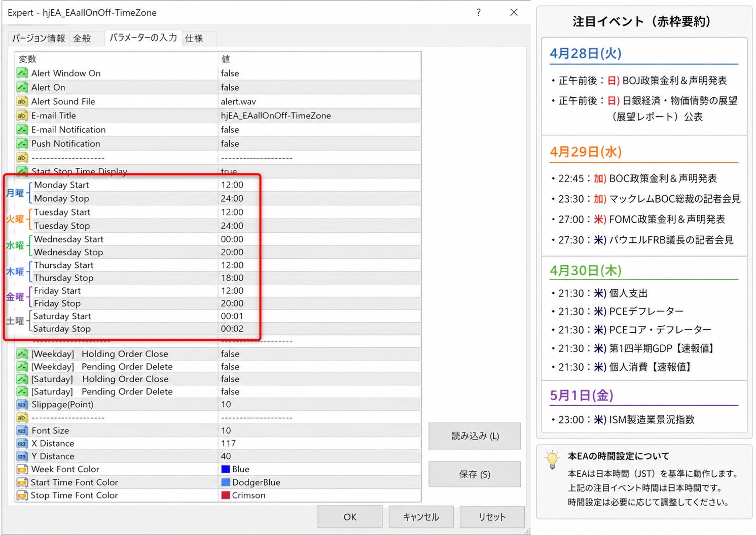
Task: Switch to the バージョン情報 tab
Action: [x=39, y=39]
